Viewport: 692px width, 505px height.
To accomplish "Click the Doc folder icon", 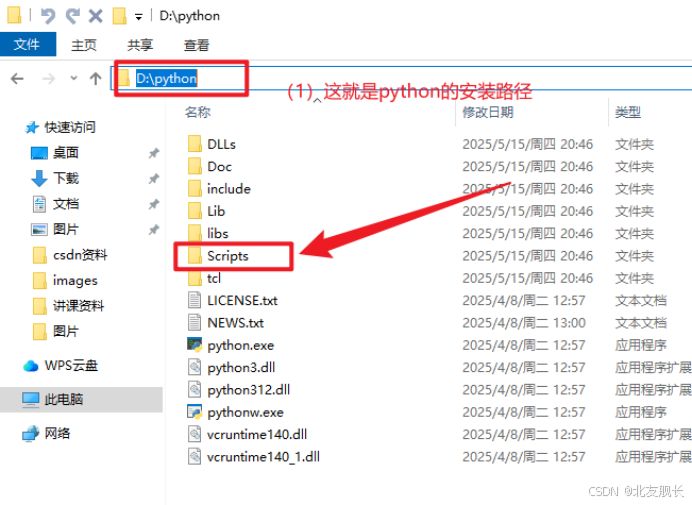I will coord(195,166).
